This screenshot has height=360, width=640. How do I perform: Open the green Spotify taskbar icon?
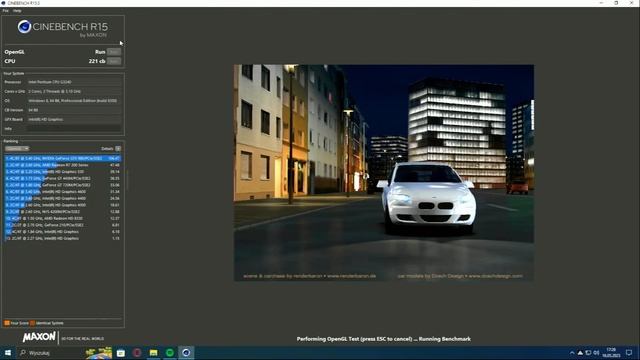[x=170, y=353]
